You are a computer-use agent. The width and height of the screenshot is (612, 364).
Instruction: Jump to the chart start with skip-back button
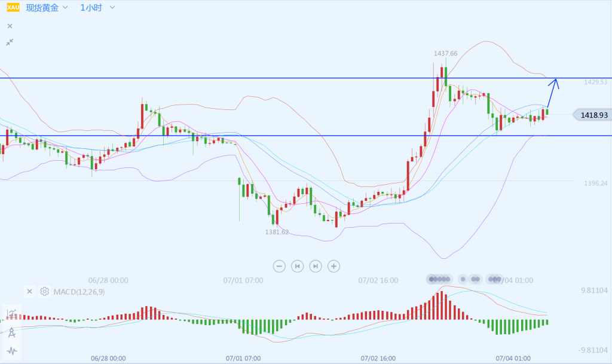[297, 266]
